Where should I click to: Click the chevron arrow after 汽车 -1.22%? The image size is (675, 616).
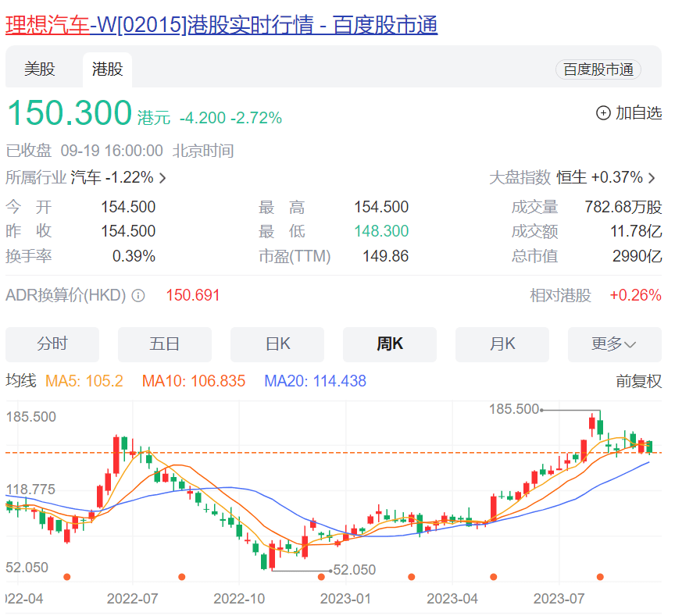pos(162,178)
